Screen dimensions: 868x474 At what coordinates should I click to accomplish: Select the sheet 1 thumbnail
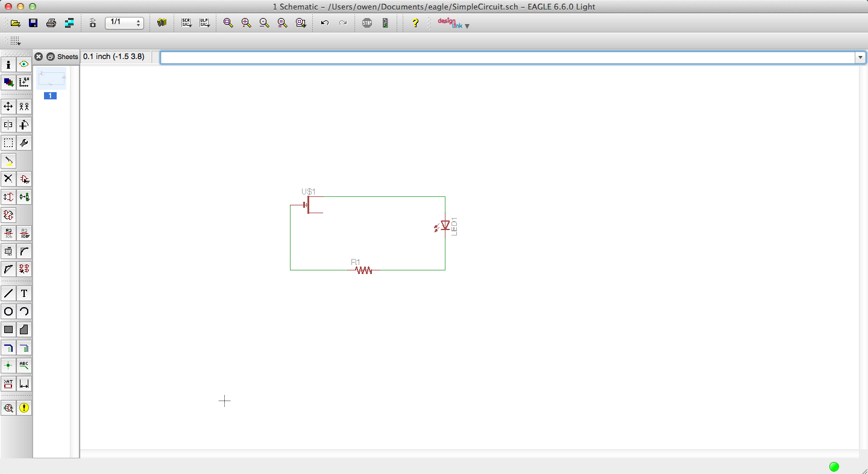pyautogui.click(x=51, y=80)
